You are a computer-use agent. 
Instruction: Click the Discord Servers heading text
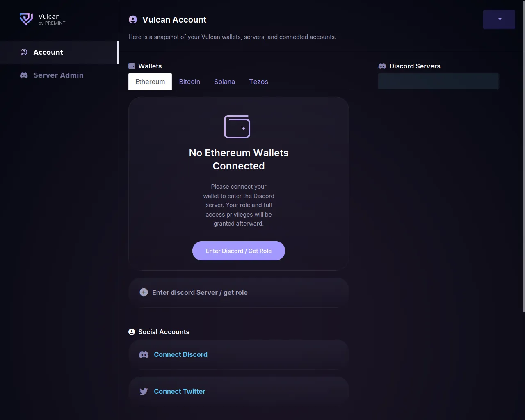coord(415,66)
